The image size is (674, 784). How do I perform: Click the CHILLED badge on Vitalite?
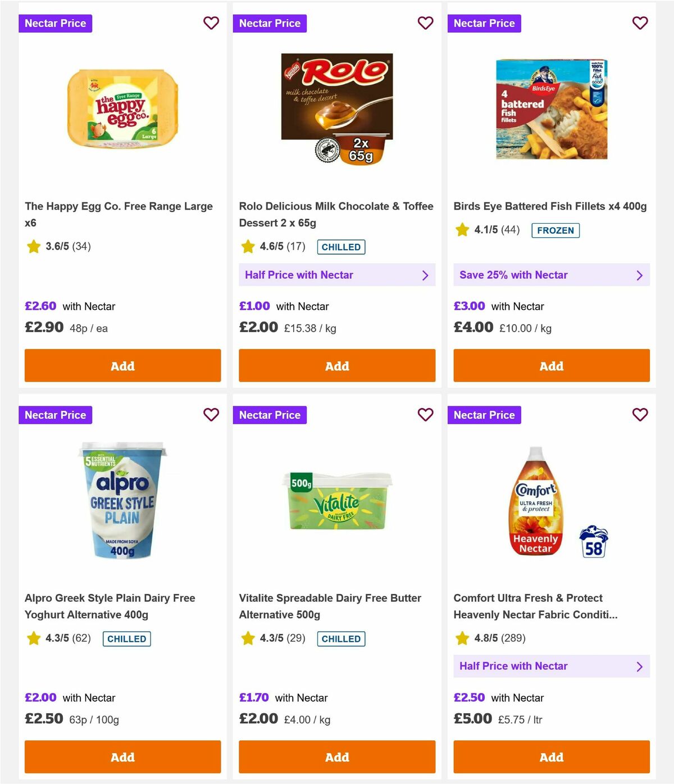341,638
